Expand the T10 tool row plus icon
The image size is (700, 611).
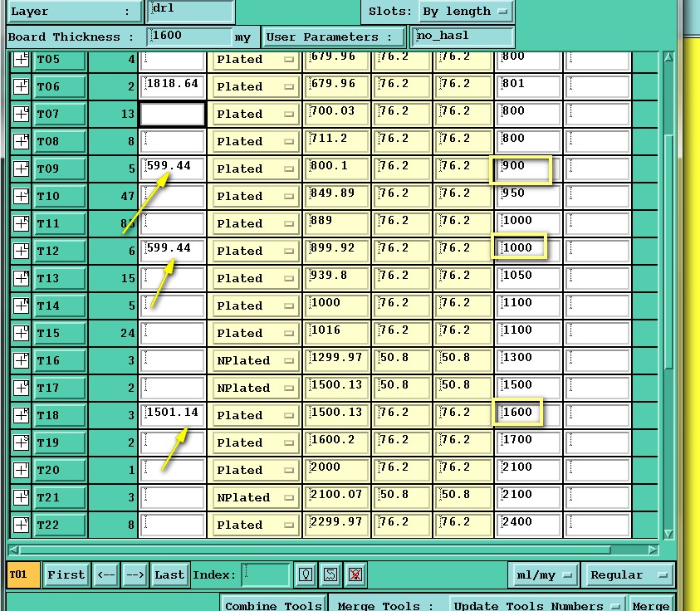tap(21, 196)
